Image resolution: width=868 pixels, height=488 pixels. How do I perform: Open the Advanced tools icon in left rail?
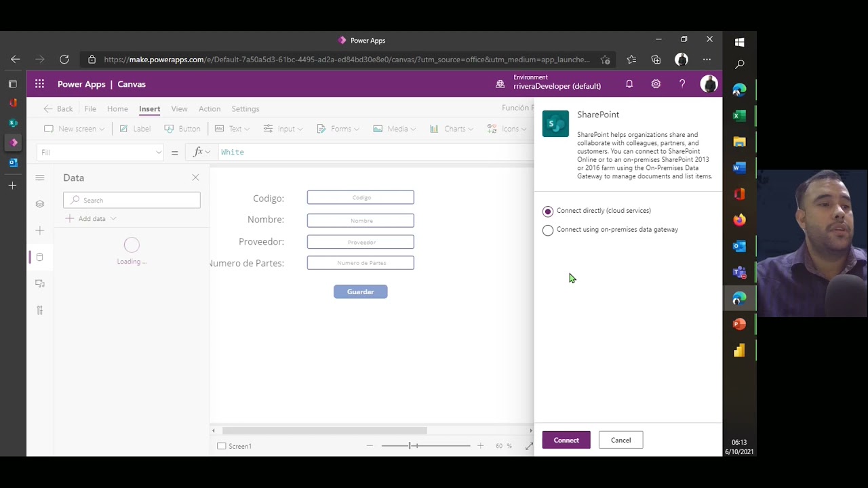coord(40,310)
